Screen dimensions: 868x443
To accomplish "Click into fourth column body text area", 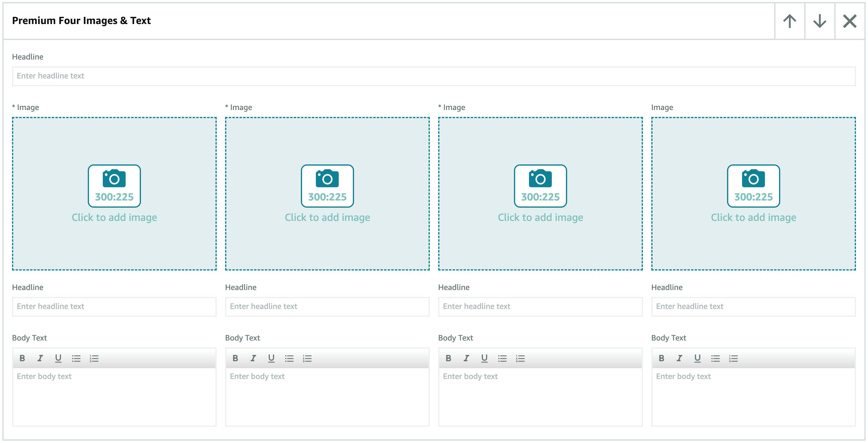I will pos(753,396).
